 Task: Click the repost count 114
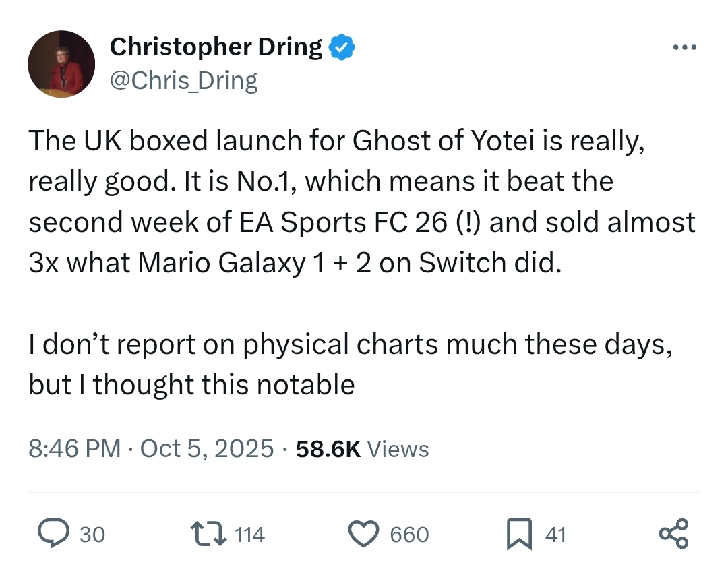click(x=250, y=535)
